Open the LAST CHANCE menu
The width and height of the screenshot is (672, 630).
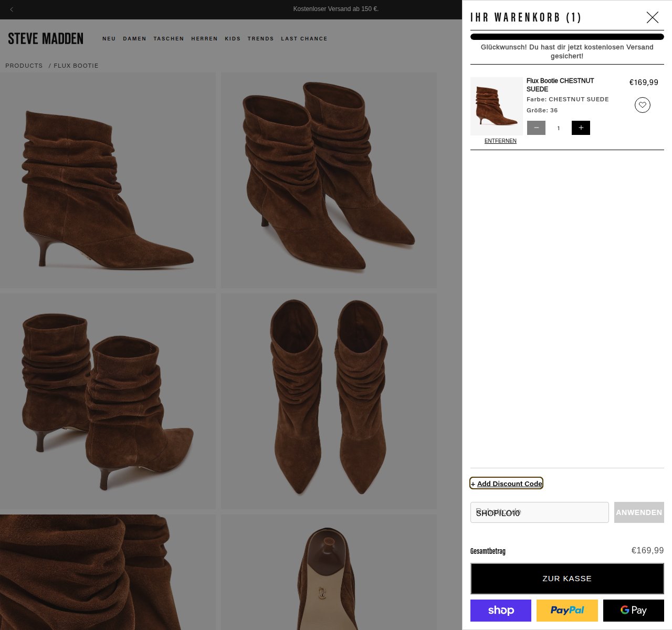304,39
